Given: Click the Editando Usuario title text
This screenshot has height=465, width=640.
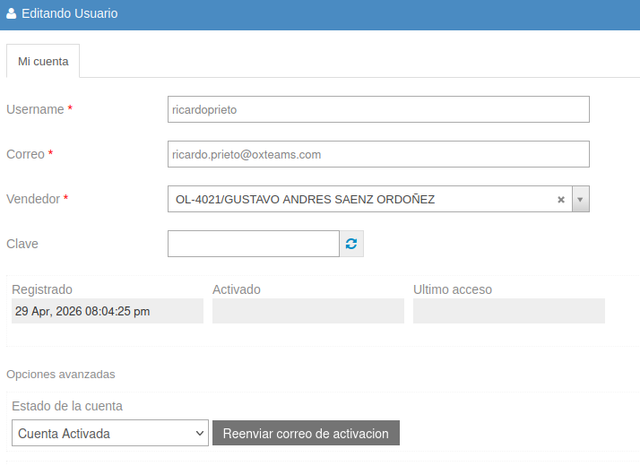Looking at the screenshot, I should click(70, 13).
